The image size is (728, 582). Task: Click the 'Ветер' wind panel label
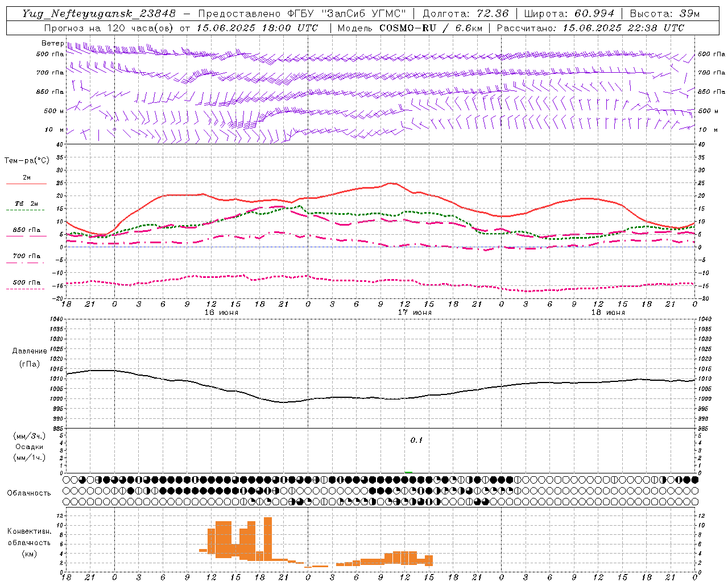52,43
